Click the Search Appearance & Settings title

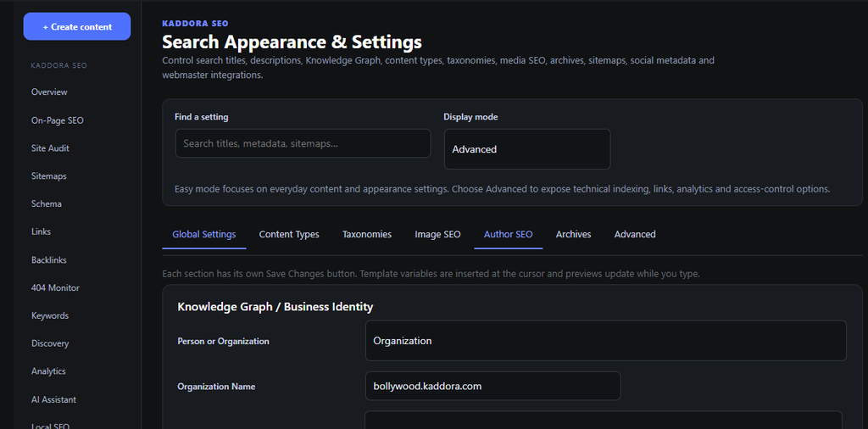(x=292, y=42)
